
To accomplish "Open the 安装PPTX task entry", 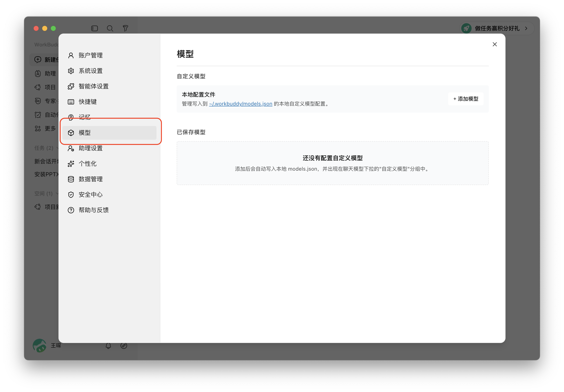I will coord(46,174).
